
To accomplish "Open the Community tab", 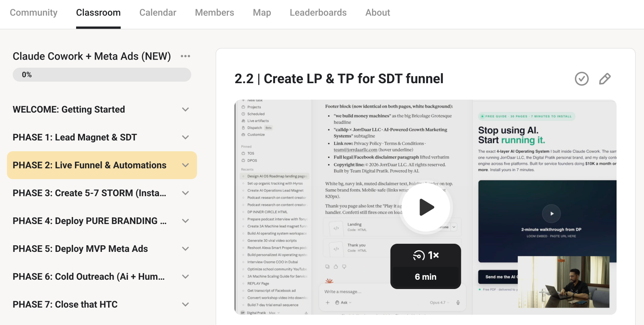I will [x=34, y=13].
